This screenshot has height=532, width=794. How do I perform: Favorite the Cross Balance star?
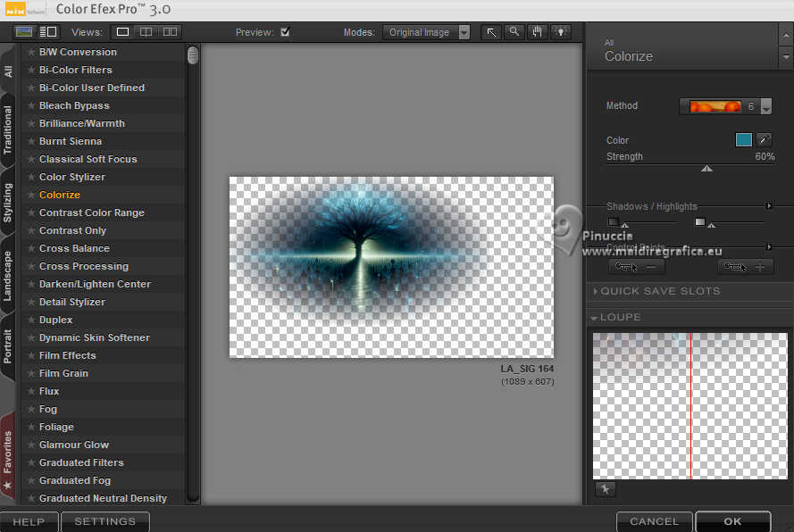click(31, 248)
